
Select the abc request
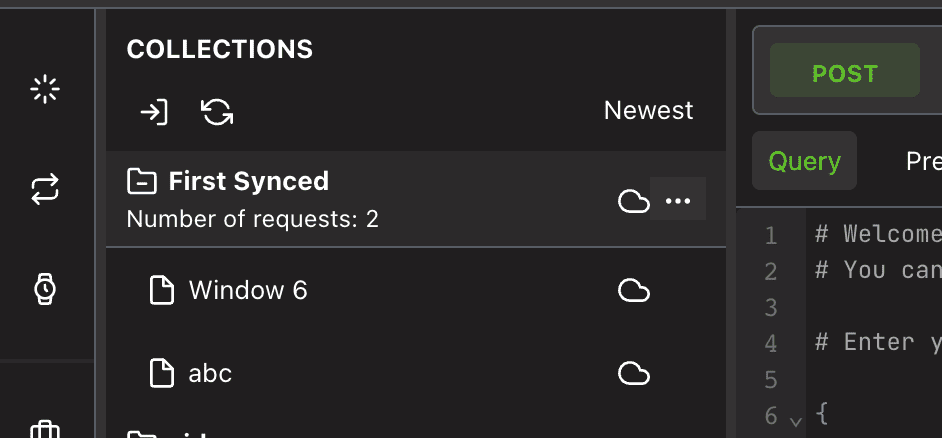(210, 373)
